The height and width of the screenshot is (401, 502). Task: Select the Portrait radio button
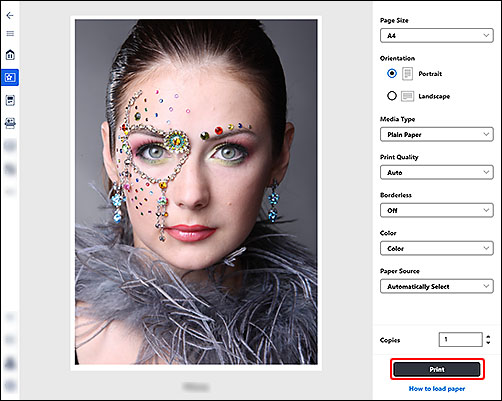click(392, 73)
